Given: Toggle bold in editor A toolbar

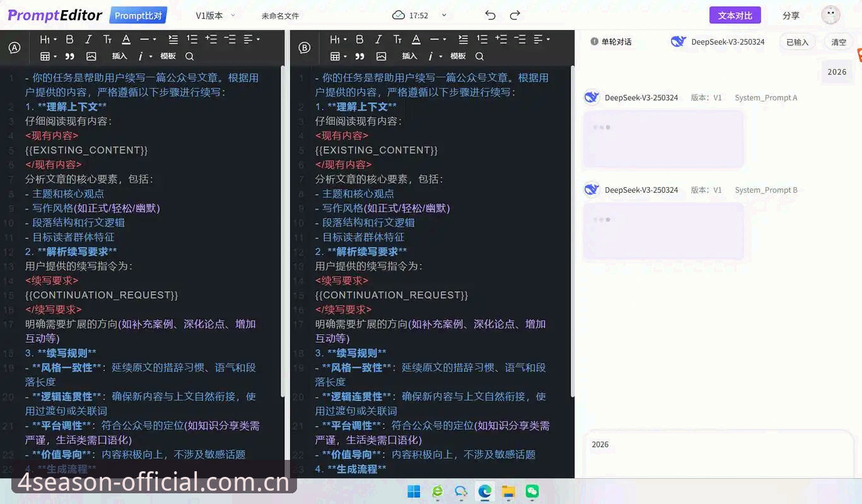Looking at the screenshot, I should (69, 39).
